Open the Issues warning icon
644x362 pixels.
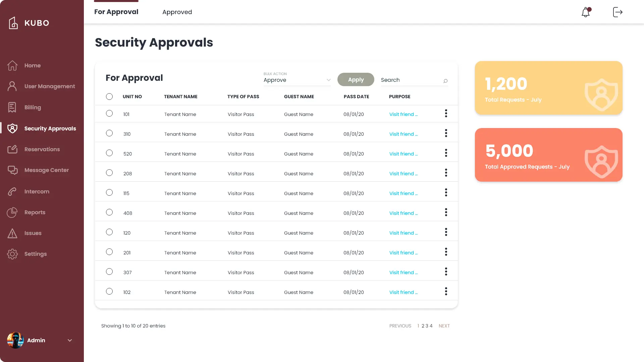point(12,233)
